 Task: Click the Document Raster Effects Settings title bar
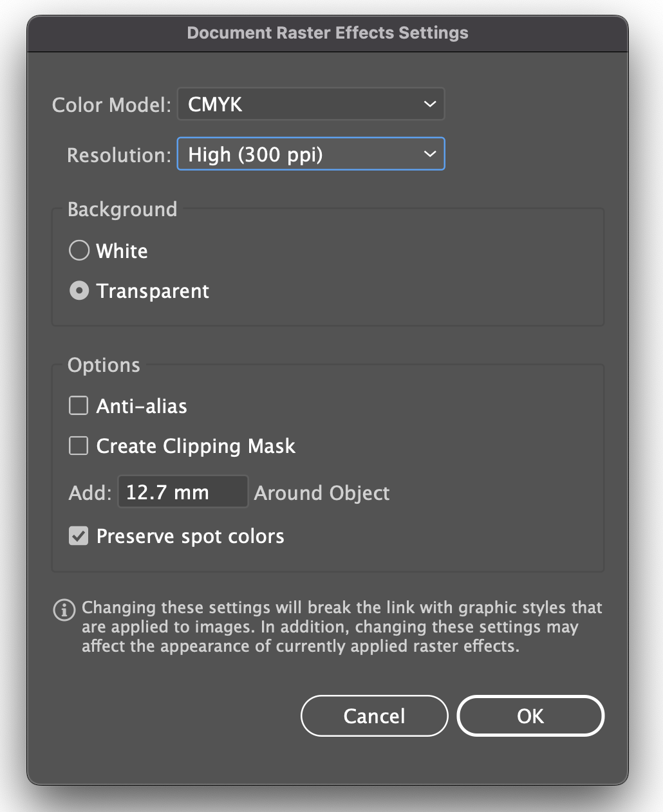pos(328,33)
